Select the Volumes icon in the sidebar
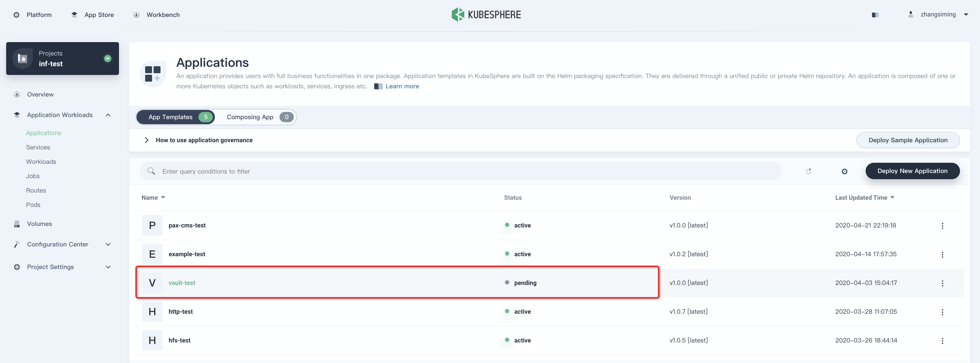 coord(17,224)
